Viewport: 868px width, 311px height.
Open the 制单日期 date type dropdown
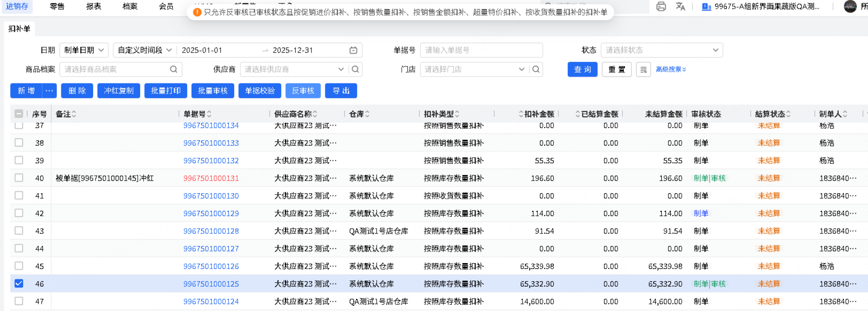[84, 50]
